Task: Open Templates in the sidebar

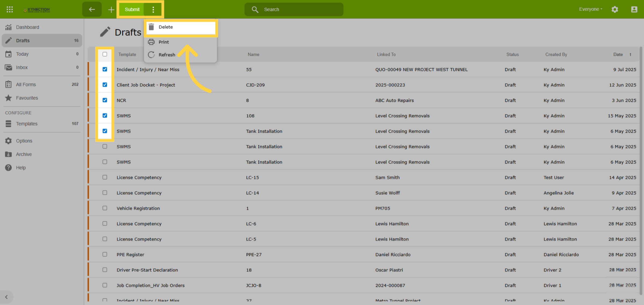Action: [x=42, y=124]
